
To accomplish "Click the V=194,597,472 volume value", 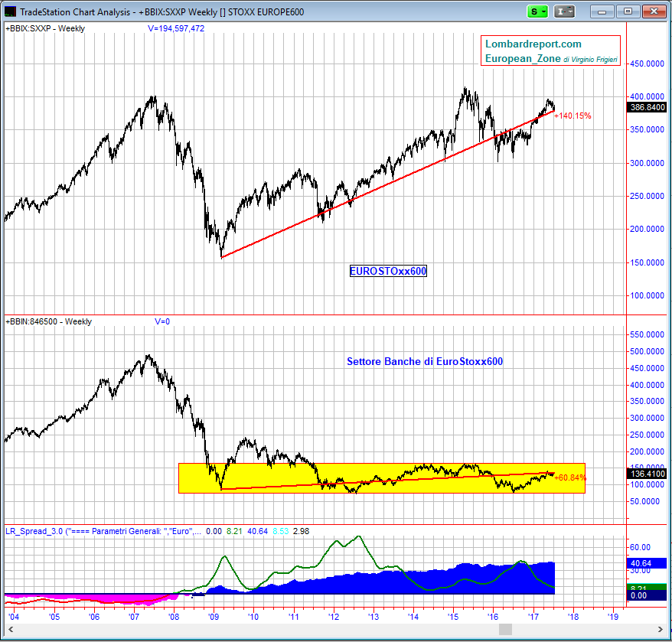I will tap(176, 28).
